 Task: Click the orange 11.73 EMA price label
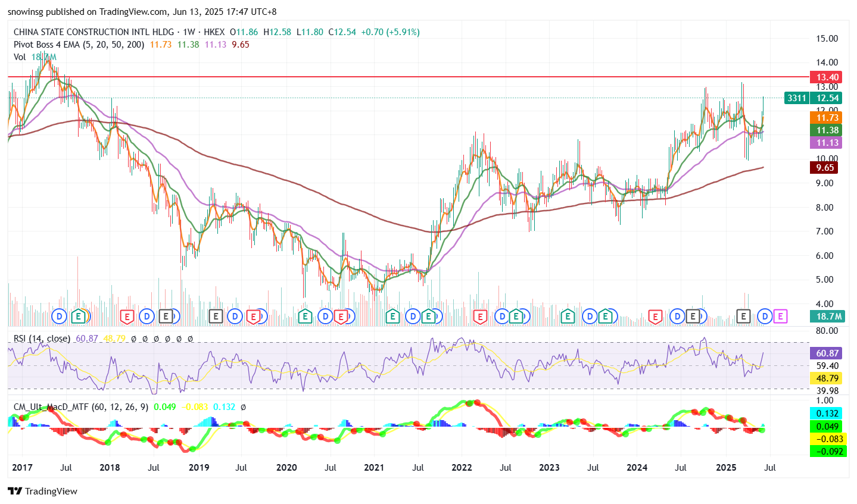coord(827,118)
